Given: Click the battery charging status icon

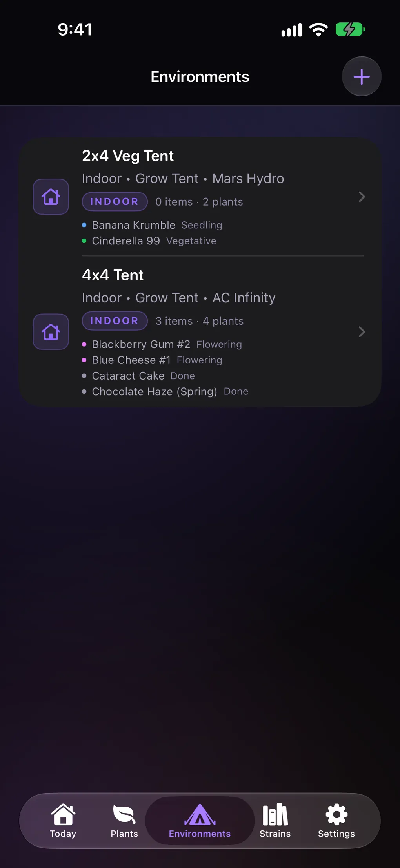Looking at the screenshot, I should tap(350, 29).
